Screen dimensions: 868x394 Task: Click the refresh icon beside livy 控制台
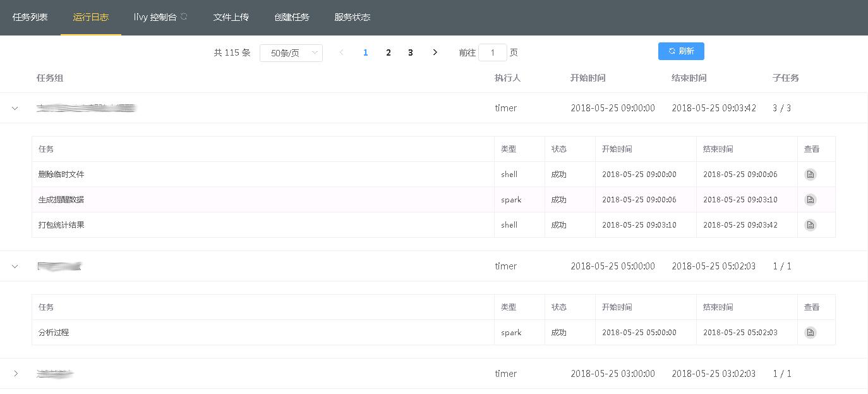click(x=184, y=17)
